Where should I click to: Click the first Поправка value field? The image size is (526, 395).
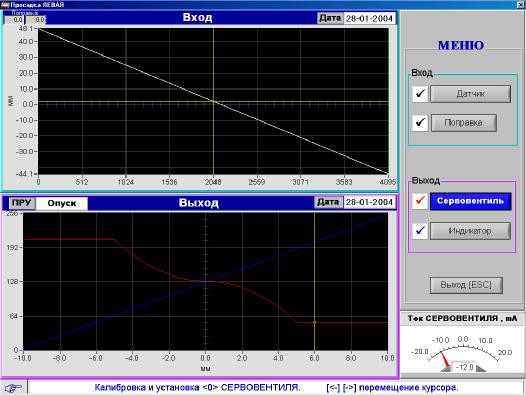(x=14, y=20)
